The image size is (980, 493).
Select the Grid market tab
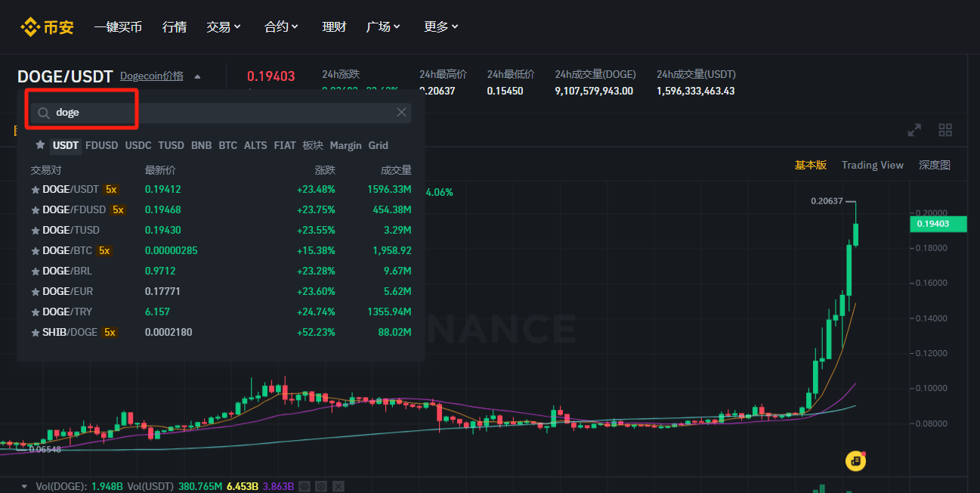click(x=379, y=145)
